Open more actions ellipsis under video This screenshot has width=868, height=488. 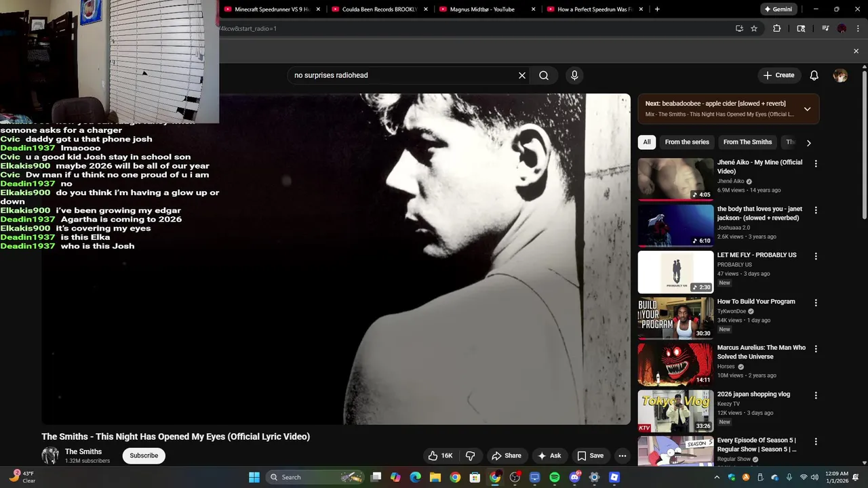tap(623, 455)
